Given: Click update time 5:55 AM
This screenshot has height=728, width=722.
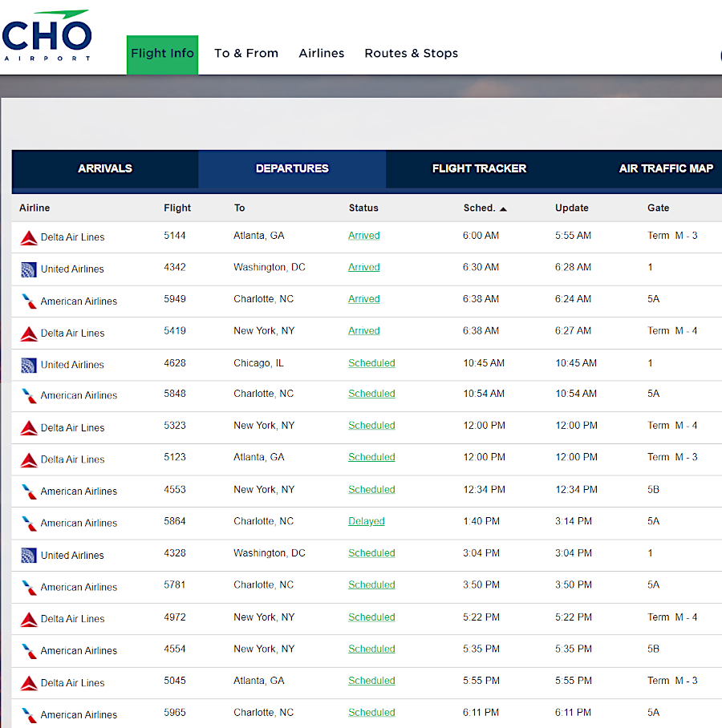Looking at the screenshot, I should coord(573,236).
